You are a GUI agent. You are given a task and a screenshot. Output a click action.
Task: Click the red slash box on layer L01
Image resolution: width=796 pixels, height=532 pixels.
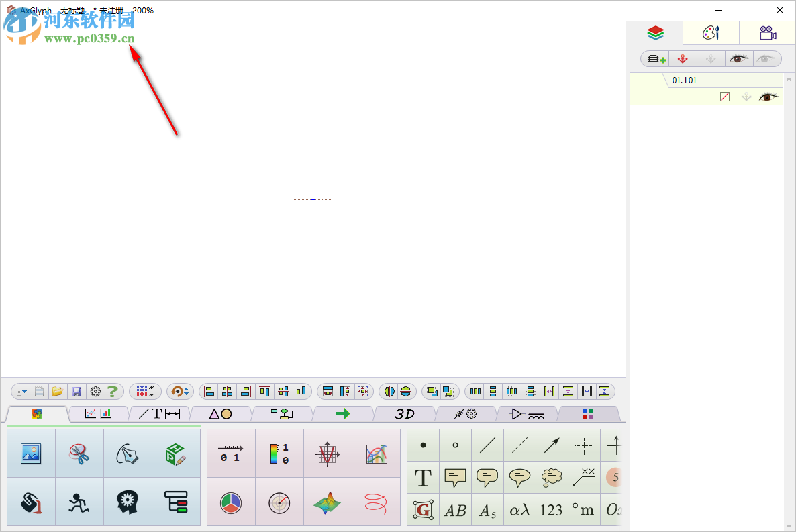tap(725, 97)
